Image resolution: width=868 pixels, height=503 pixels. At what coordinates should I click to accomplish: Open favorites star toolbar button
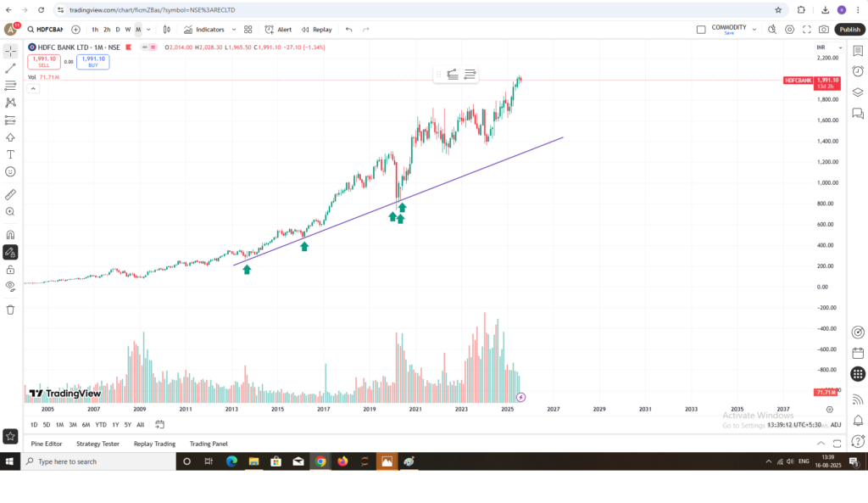[x=10, y=437]
